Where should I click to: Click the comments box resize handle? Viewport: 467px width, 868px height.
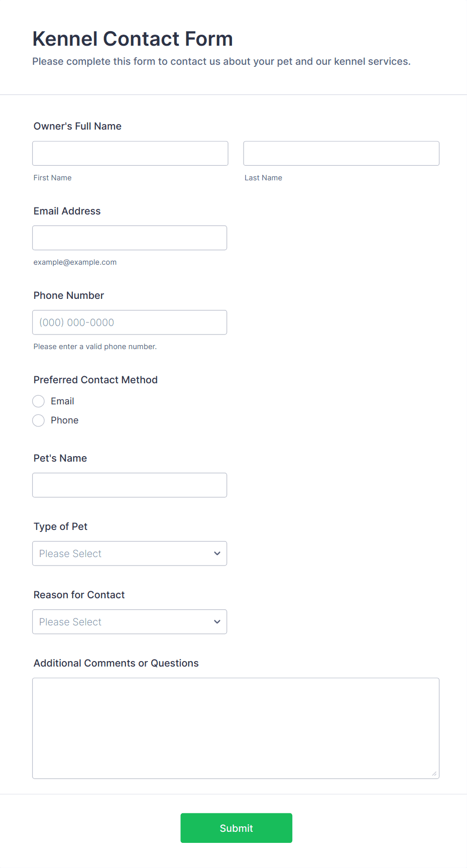pos(434,774)
